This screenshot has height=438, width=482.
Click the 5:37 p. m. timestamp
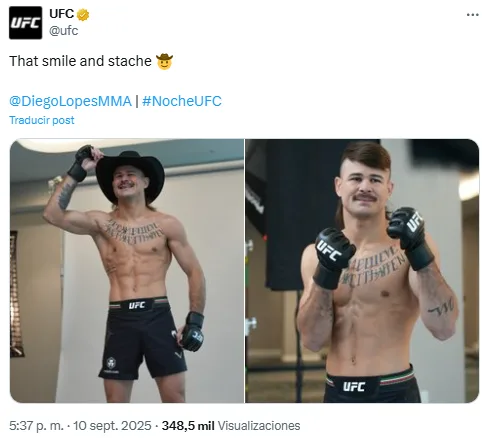36,426
